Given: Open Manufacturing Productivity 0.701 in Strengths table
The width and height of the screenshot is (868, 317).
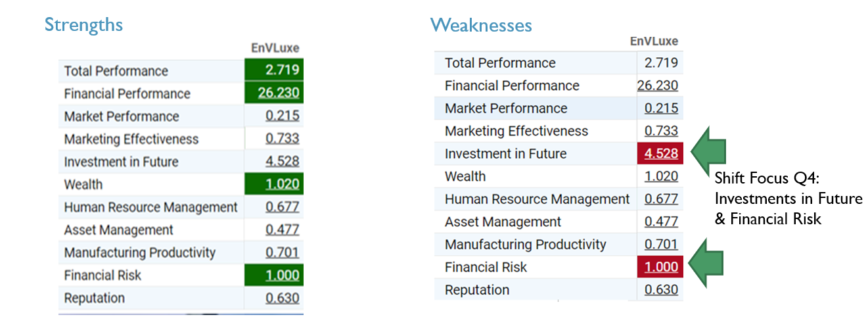Looking at the screenshot, I should click(283, 253).
